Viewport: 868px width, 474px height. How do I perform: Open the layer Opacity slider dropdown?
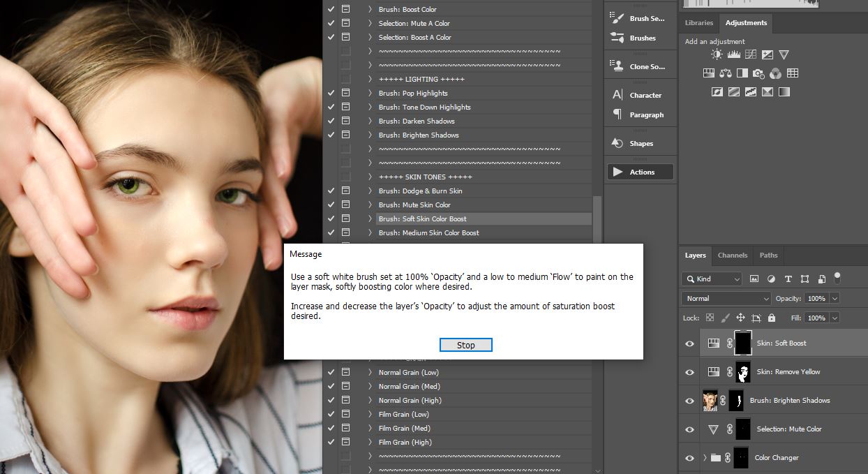pos(835,298)
